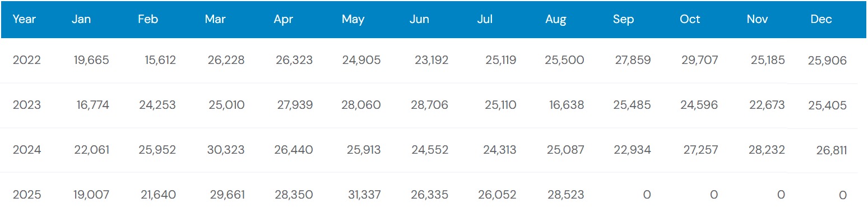Click the value 19,665 for January 2022
This screenshot has height=216, width=868.
91,60
